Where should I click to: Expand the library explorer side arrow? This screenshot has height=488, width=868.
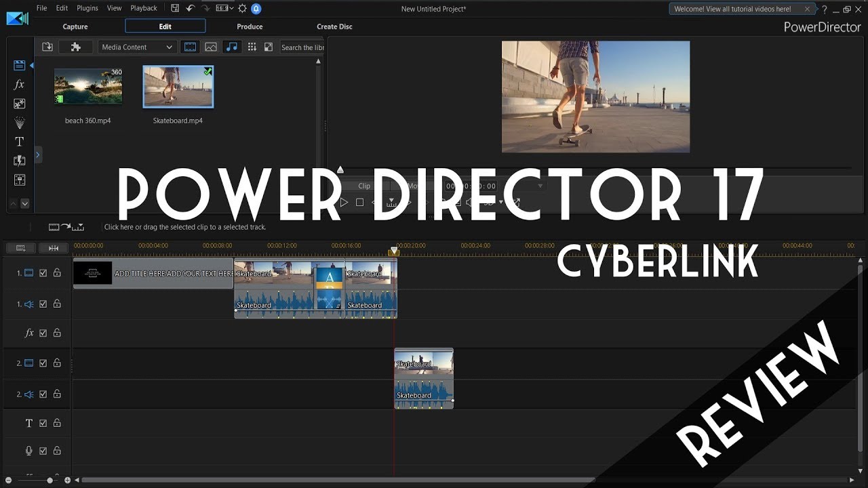coord(38,155)
